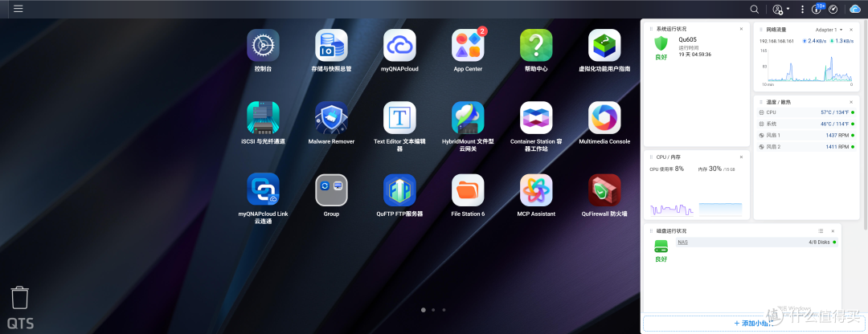Close the 磁盘运行状况 widget
This screenshot has width=868, height=334.
(x=833, y=230)
